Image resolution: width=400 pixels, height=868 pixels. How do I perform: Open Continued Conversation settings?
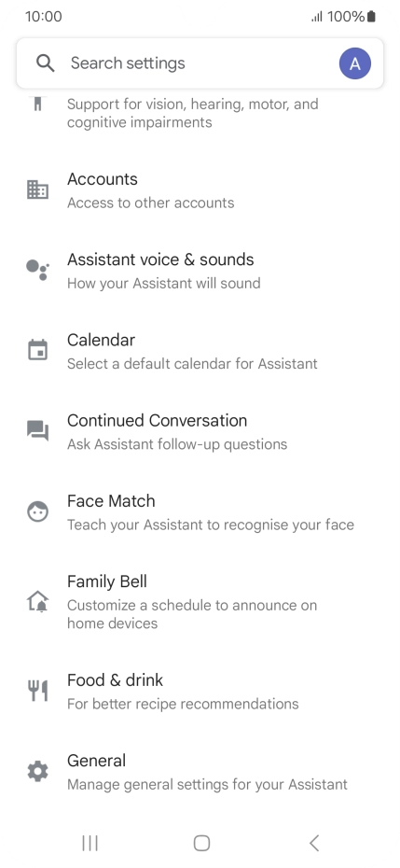point(200,431)
